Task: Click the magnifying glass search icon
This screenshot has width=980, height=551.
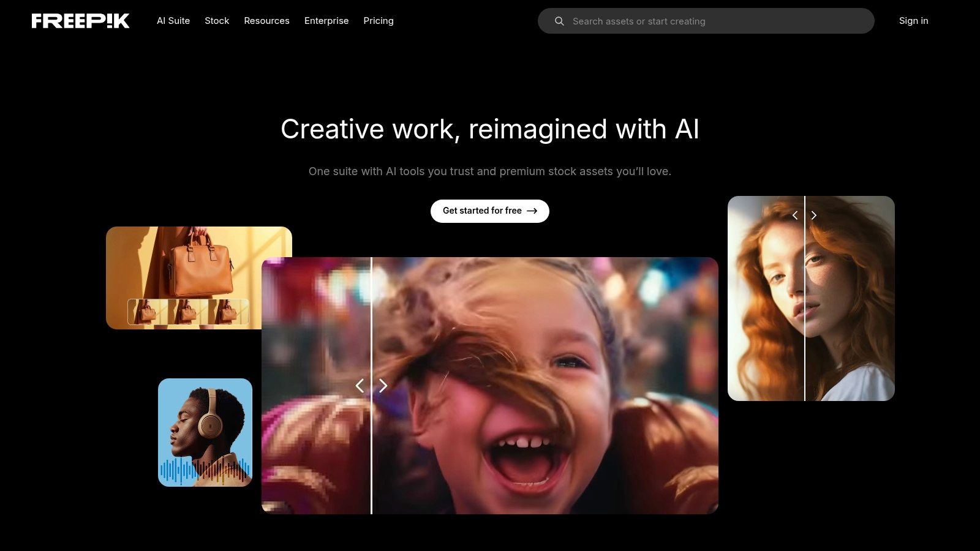Action: (x=559, y=21)
